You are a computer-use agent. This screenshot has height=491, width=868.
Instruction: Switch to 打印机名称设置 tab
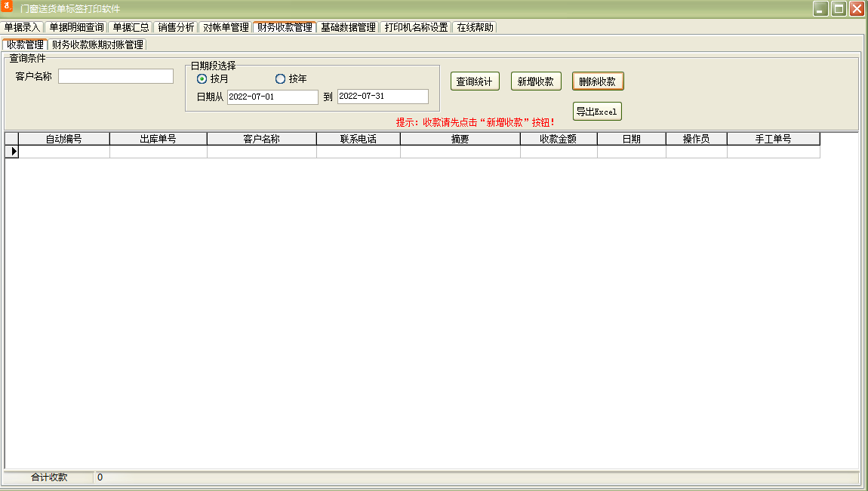click(417, 27)
